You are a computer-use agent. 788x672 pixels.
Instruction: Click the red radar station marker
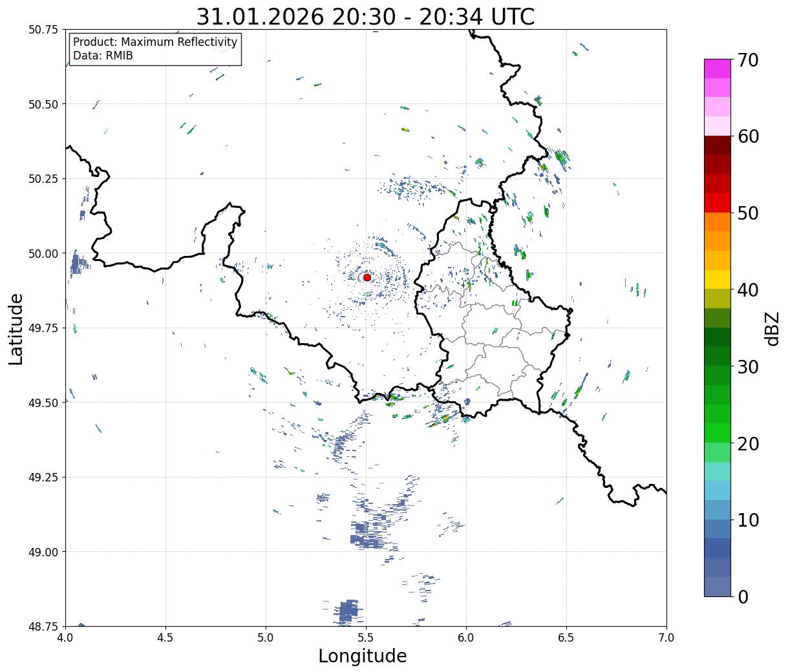[x=367, y=277]
